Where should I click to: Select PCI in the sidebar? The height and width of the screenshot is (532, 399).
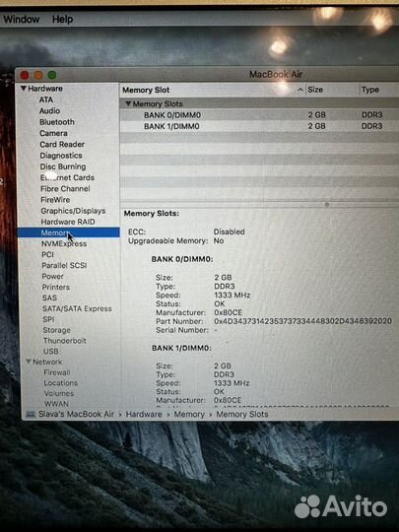[x=47, y=254]
